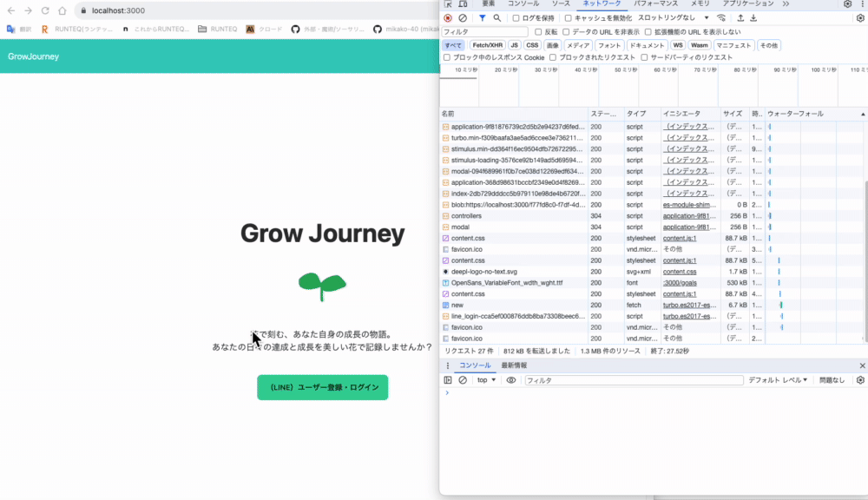The image size is (868, 500).
Task: Select the Fetch/XHR filter chip
Action: 488,45
